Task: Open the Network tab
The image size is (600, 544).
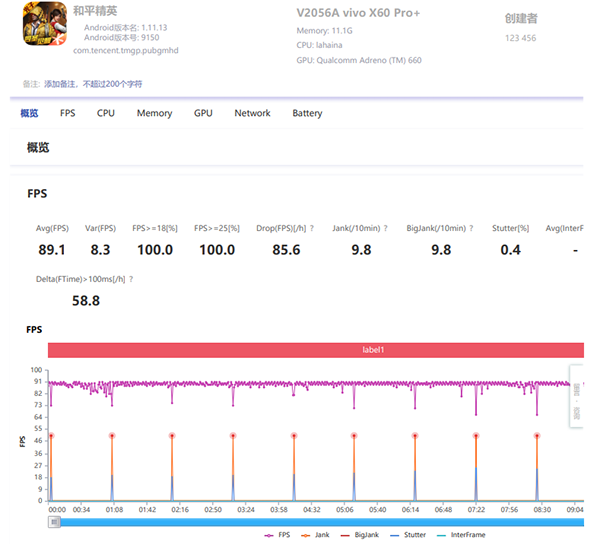Action: tap(252, 113)
